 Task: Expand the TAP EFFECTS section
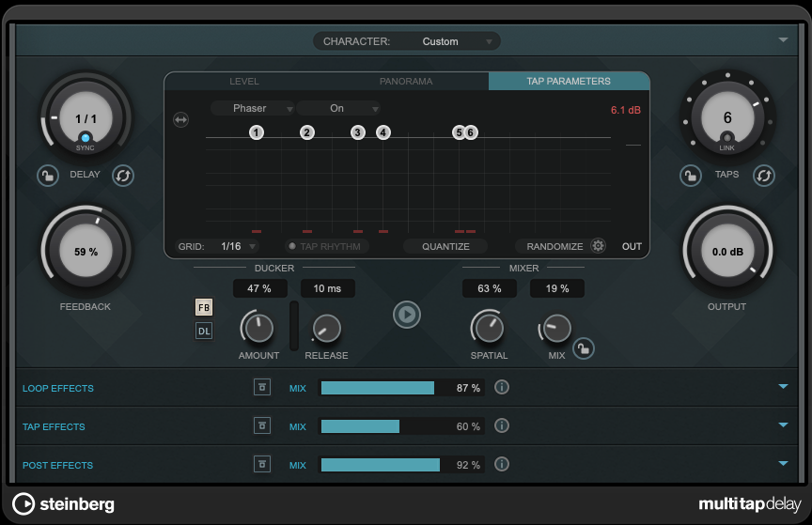[x=783, y=425]
